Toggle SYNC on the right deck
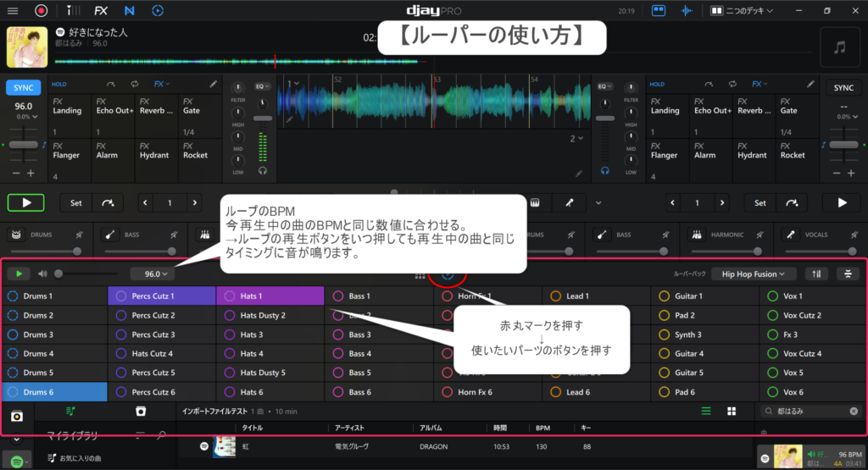The height and width of the screenshot is (470, 868). [x=843, y=88]
